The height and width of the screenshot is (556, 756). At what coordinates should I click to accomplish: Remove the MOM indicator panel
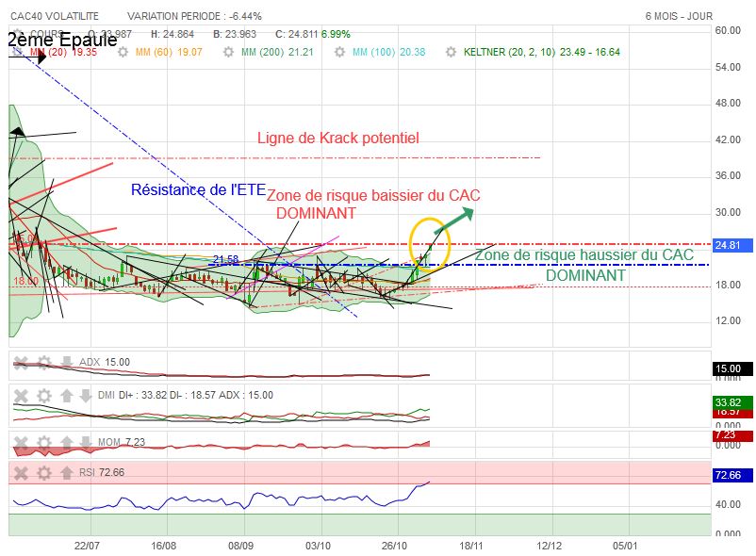tap(21, 442)
